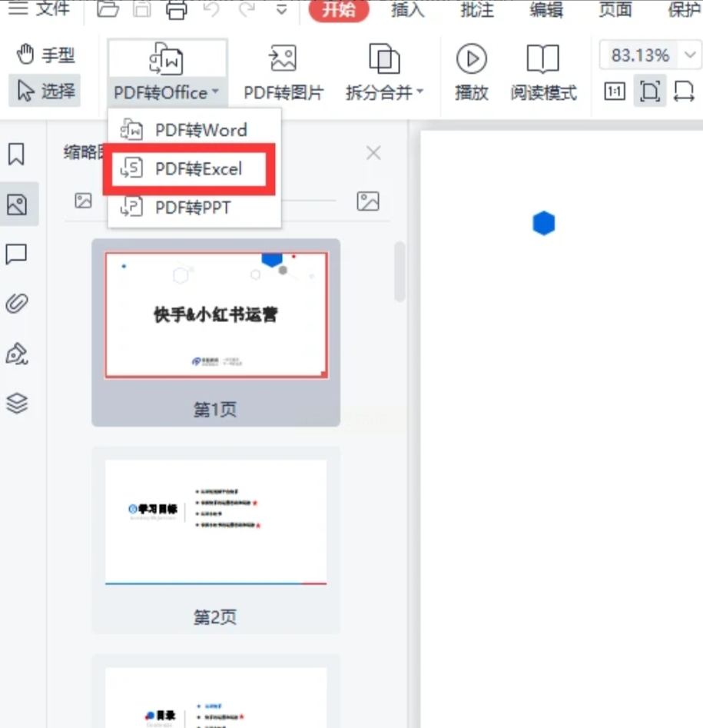Expand the zoom percentage dropdown arrow
Image resolution: width=703 pixels, height=728 pixels.
[690, 55]
